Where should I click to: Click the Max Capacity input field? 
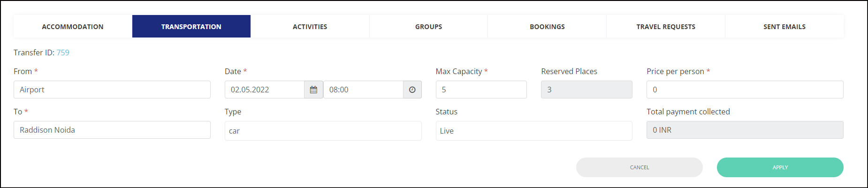pos(481,90)
